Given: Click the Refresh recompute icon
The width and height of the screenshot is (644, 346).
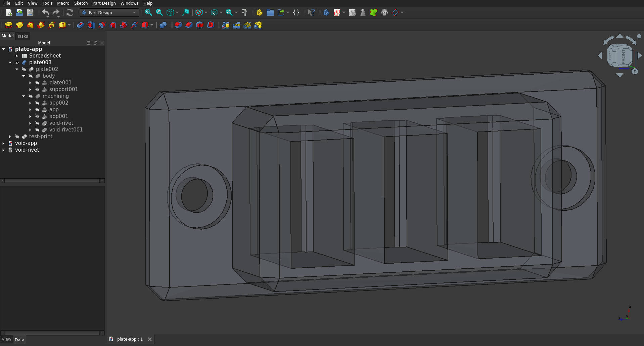Looking at the screenshot, I should tap(70, 13).
